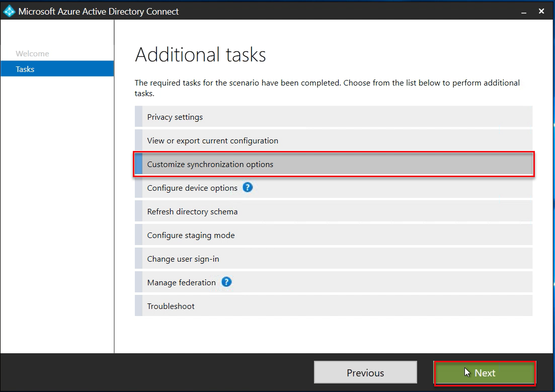Open help for Configure device options

(x=247, y=188)
